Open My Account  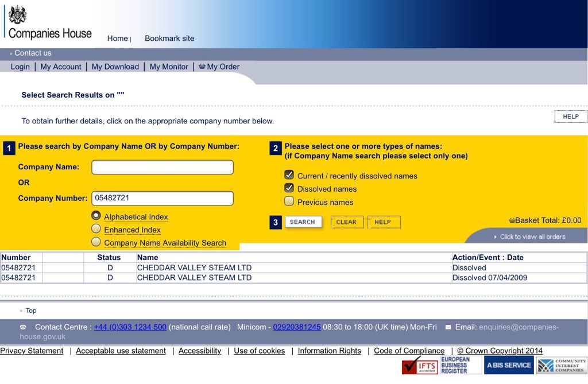[61, 67]
